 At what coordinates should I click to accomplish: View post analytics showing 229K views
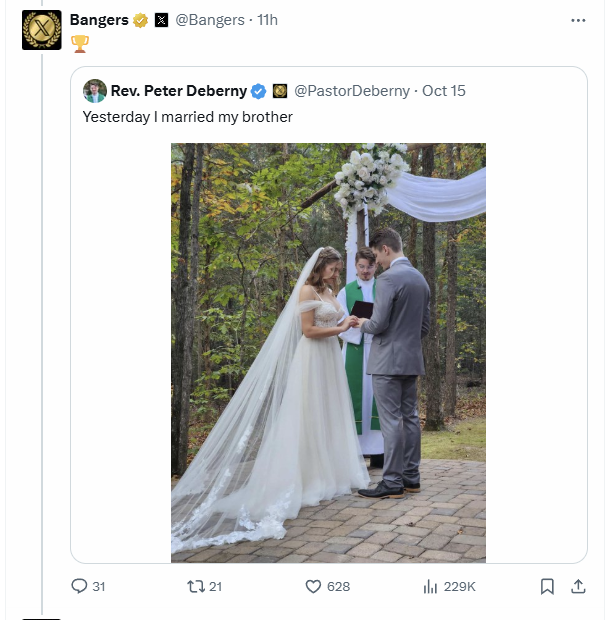431,586
